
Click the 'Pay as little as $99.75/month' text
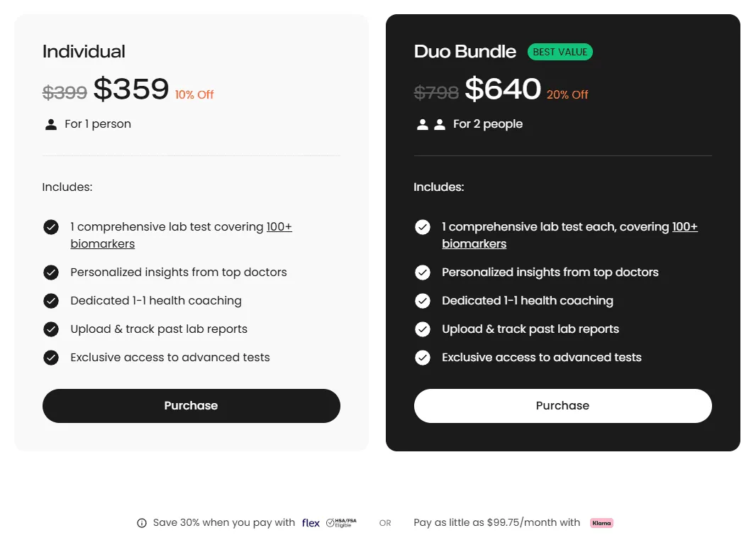pyautogui.click(x=496, y=523)
